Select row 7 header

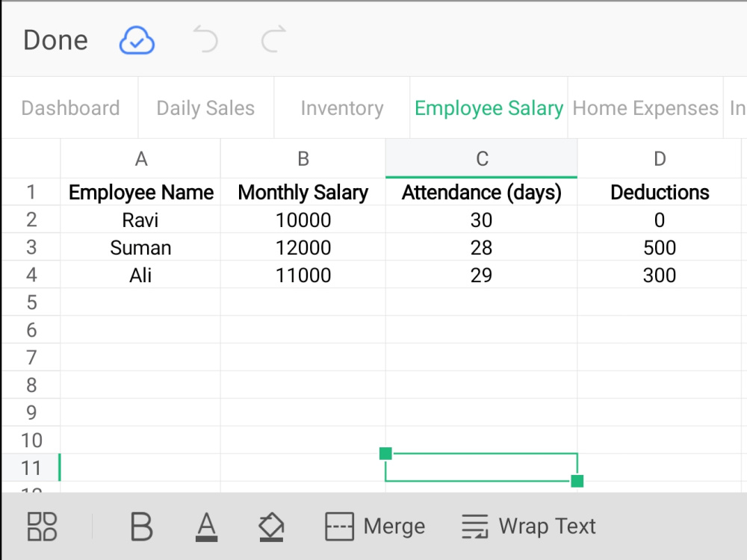[31, 358]
